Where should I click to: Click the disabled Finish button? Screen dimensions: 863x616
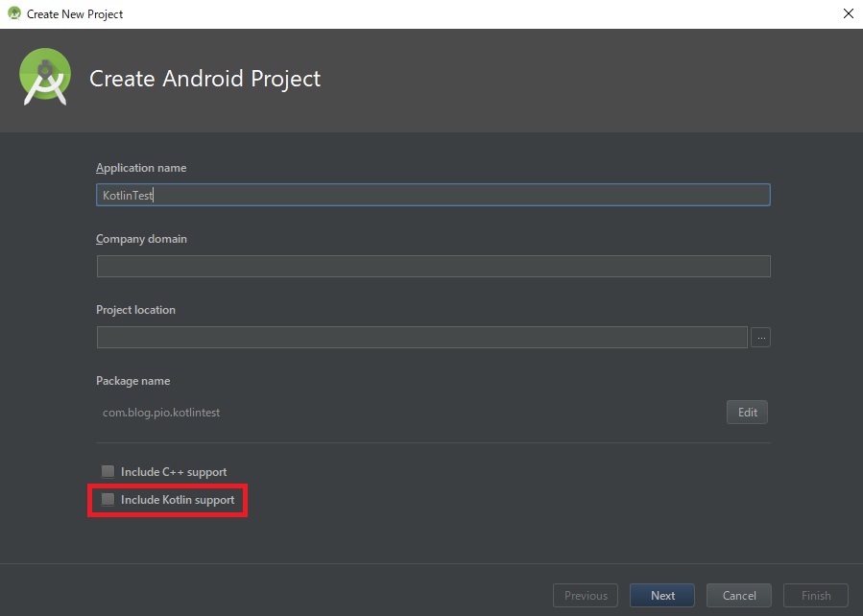[x=816, y=595]
